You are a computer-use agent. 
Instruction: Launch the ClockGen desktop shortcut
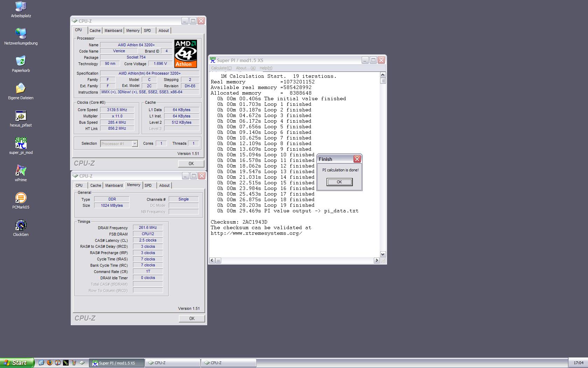tap(21, 228)
